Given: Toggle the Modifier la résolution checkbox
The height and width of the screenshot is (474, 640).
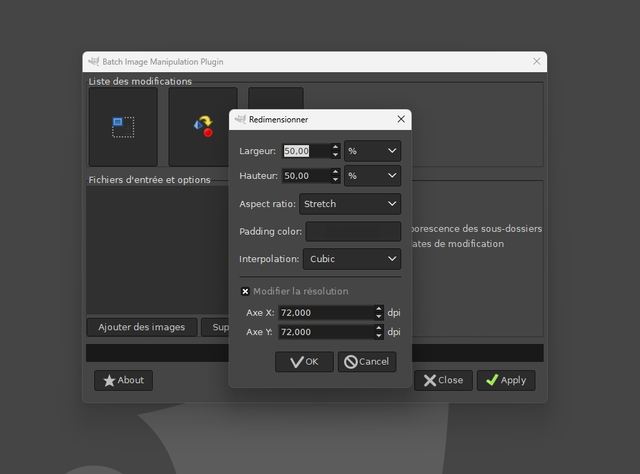Looking at the screenshot, I should pyautogui.click(x=245, y=292).
